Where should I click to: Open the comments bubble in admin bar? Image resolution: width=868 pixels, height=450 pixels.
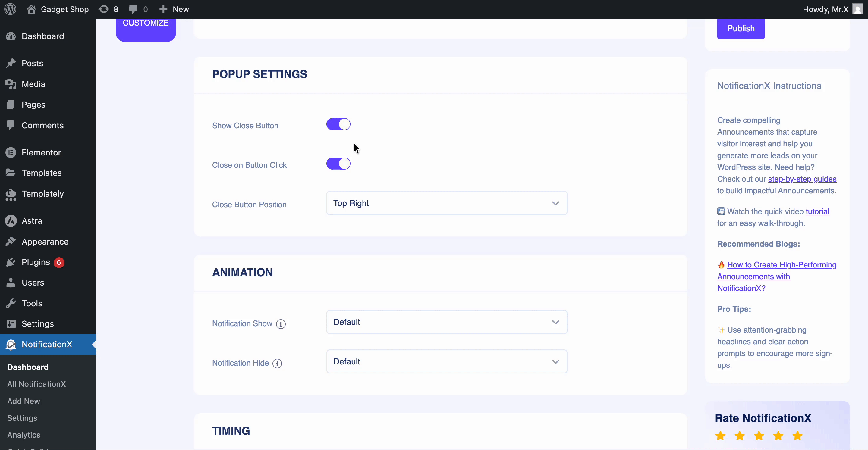pyautogui.click(x=134, y=9)
